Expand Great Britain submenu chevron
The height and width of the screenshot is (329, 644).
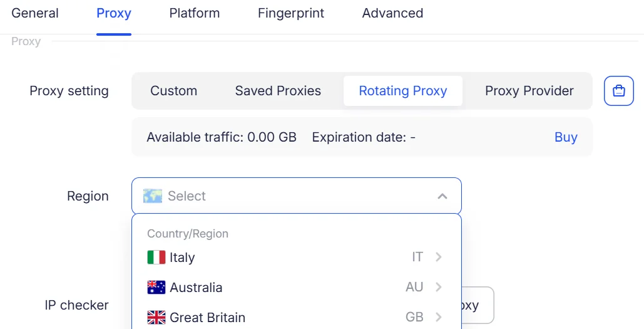[439, 317]
